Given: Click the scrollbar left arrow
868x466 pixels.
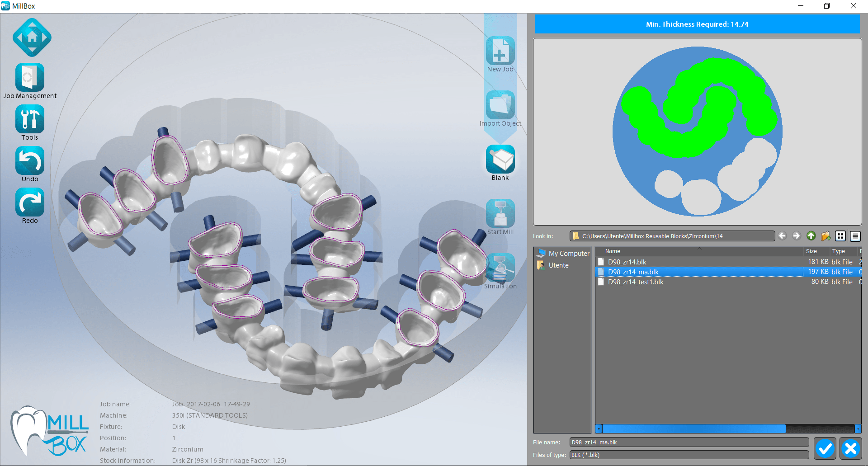Looking at the screenshot, I should click(x=599, y=428).
